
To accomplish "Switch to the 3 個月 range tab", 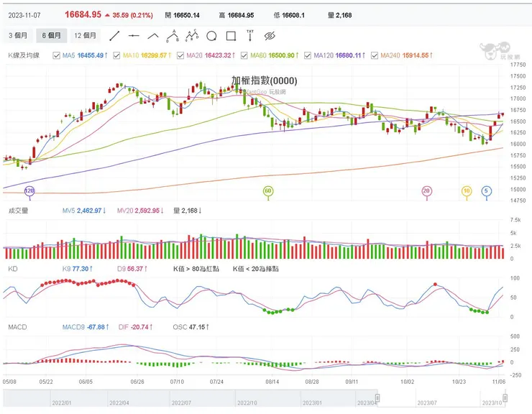I will (x=18, y=35).
